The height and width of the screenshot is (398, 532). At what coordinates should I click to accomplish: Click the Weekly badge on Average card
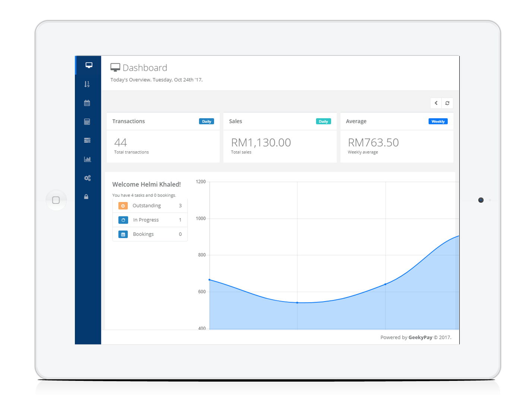pos(438,121)
